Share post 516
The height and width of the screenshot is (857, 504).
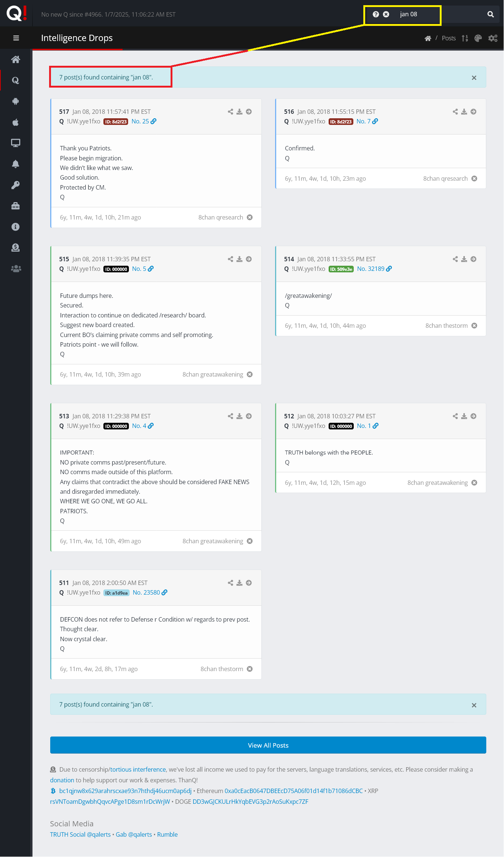click(x=455, y=112)
